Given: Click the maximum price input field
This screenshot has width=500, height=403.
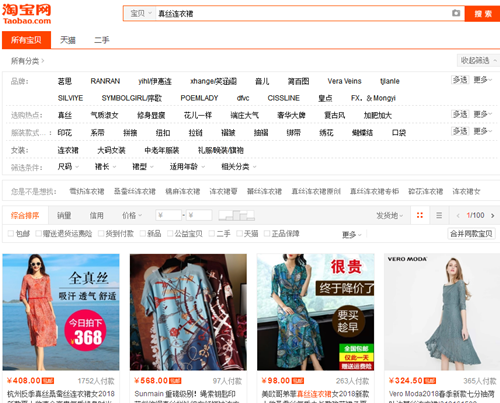Looking at the screenshot, I should [x=199, y=215].
